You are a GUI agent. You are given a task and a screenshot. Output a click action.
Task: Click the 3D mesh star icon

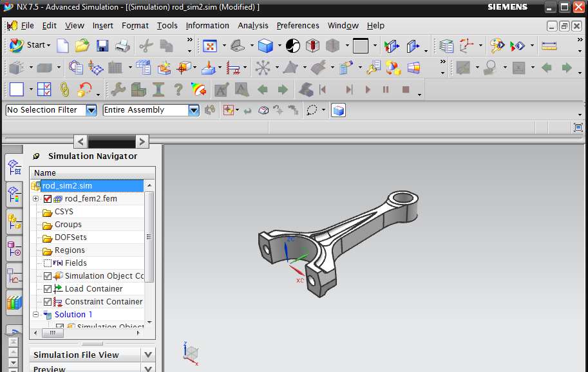263,68
